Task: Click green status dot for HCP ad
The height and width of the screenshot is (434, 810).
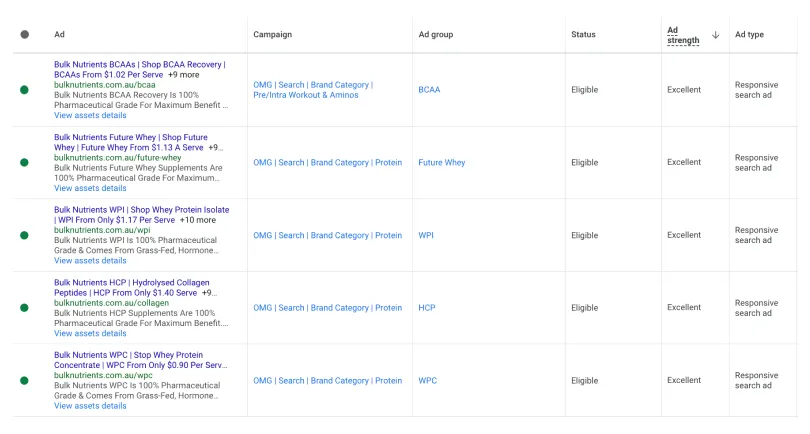Action: click(x=24, y=308)
